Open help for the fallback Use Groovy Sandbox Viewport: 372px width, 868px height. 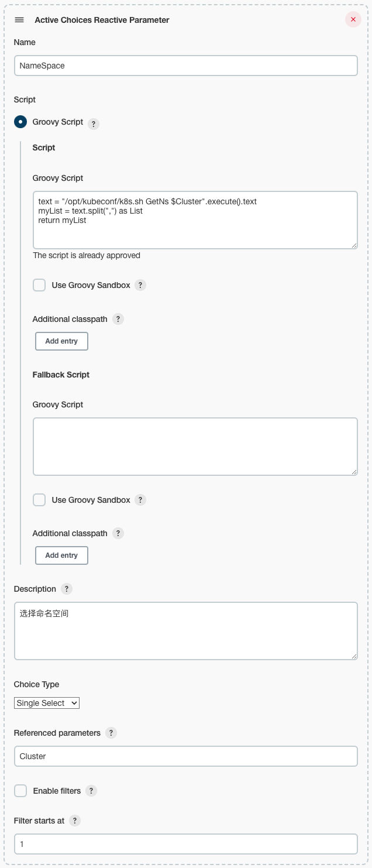140,500
